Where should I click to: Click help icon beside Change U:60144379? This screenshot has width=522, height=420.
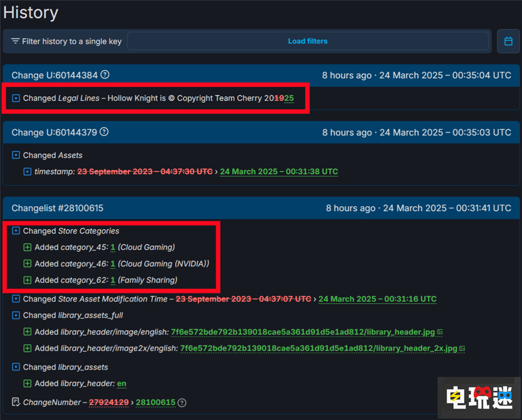click(104, 132)
